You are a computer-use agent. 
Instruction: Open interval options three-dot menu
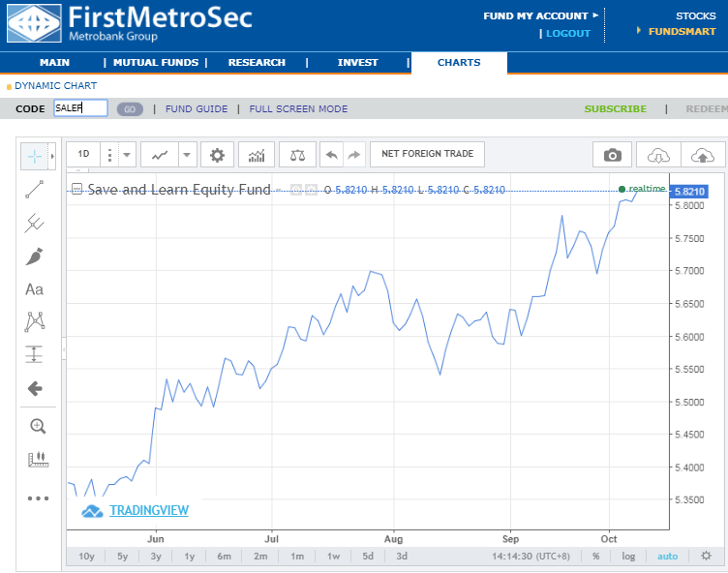pos(109,155)
